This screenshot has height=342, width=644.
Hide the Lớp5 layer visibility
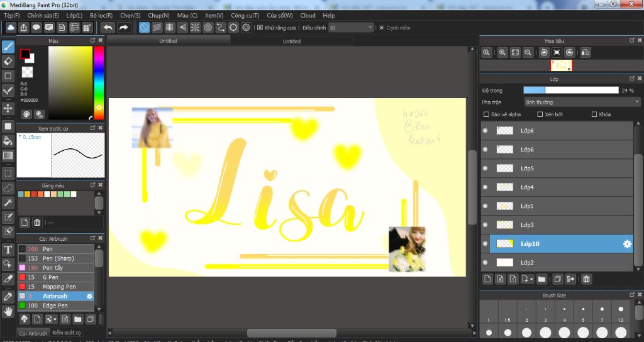tap(485, 168)
